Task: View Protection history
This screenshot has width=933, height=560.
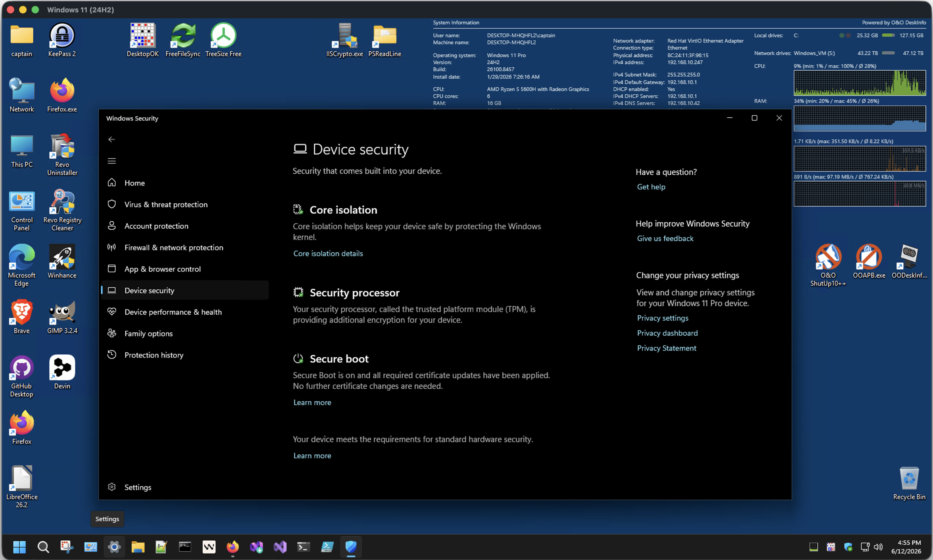Action: pos(185,355)
